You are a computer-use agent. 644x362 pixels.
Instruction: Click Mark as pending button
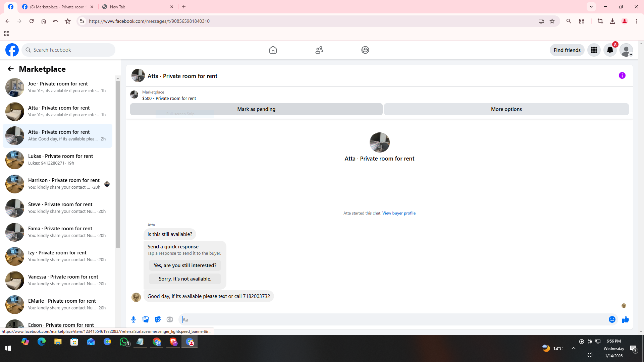pos(256,109)
